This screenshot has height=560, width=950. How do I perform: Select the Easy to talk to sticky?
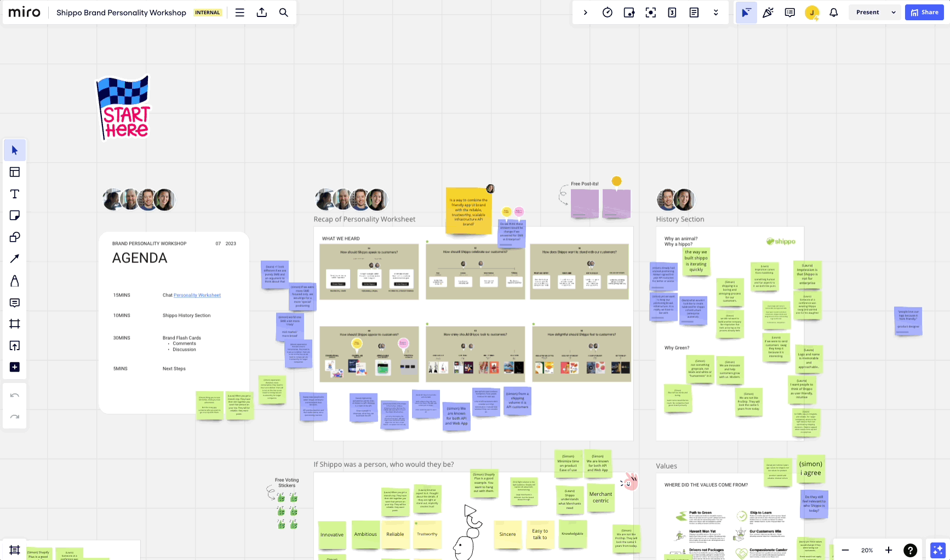[540, 534]
